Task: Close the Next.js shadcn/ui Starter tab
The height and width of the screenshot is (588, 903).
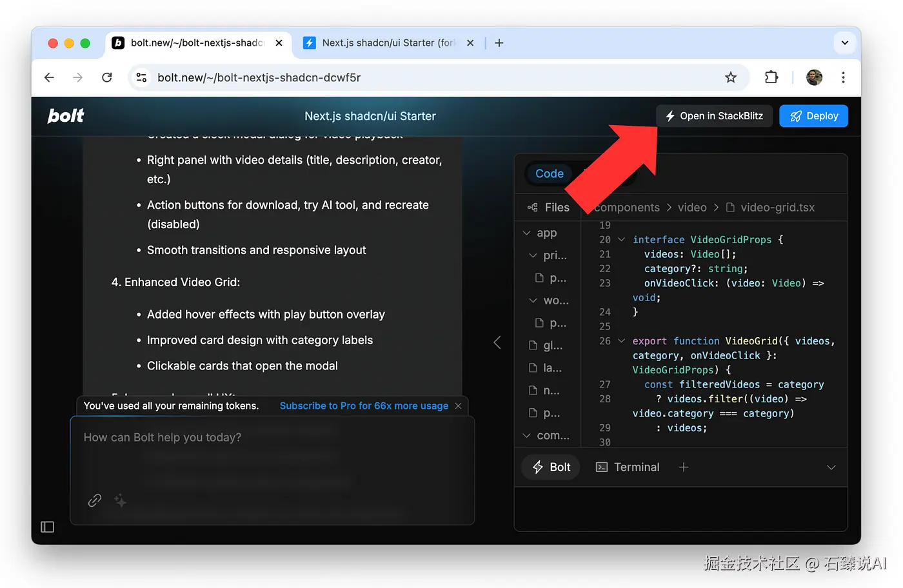Action: (470, 43)
